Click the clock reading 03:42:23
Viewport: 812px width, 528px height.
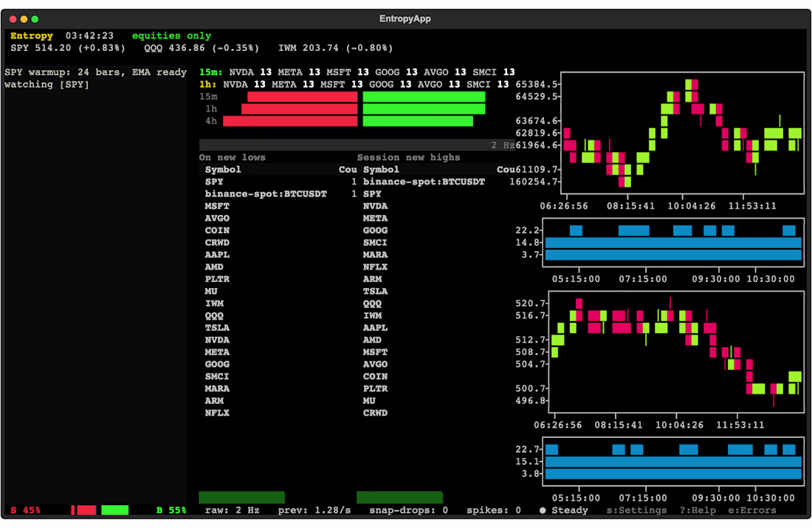coord(89,35)
